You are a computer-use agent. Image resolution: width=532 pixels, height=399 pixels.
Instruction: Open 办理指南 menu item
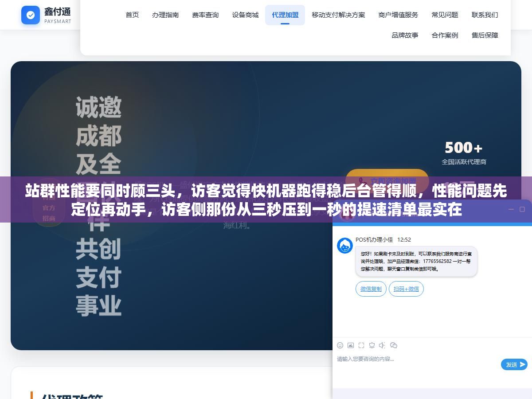pos(165,15)
